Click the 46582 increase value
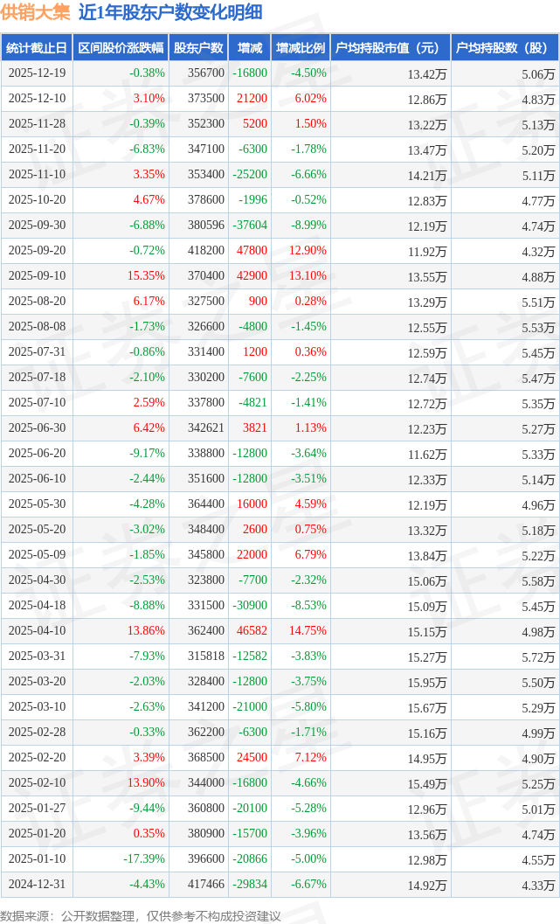The image size is (560, 924). 252,631
